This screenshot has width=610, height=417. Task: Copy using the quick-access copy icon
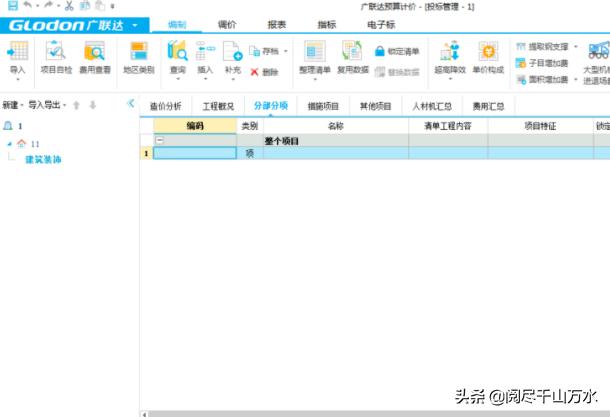click(84, 5)
